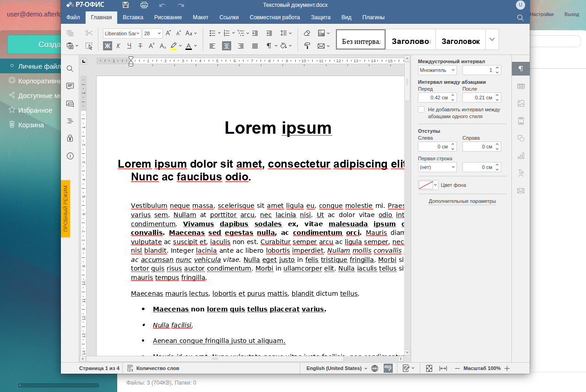The height and width of the screenshot is (392, 586).
Task: Expand the Множитель line spacing dropdown
Action: [437, 70]
